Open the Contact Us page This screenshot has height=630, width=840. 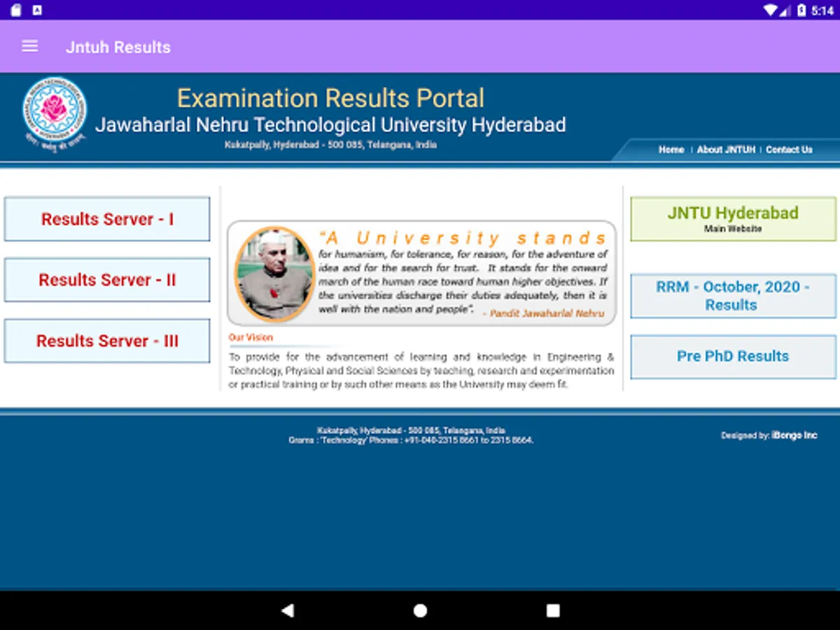coord(789,150)
